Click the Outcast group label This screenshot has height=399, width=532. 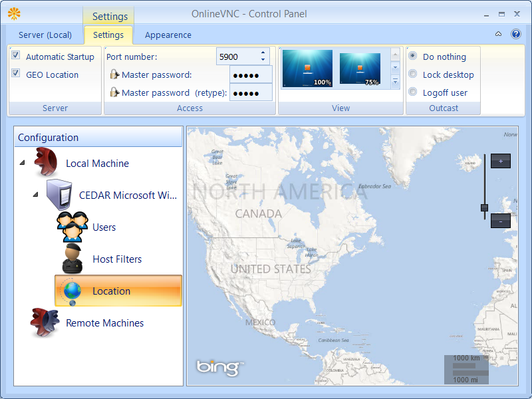point(444,108)
